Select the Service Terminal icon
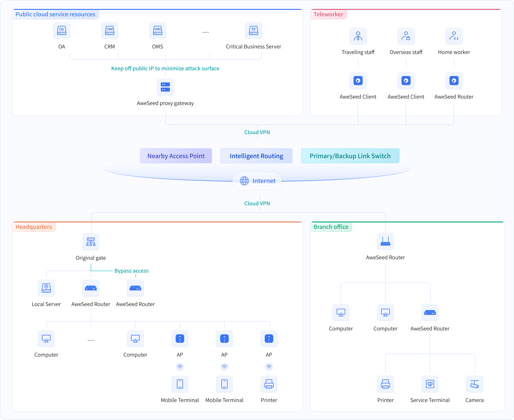Viewport: 514px width, 420px height. point(430,384)
